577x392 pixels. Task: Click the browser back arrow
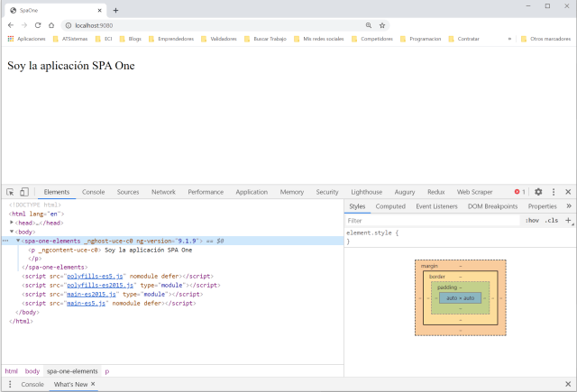coord(11,25)
